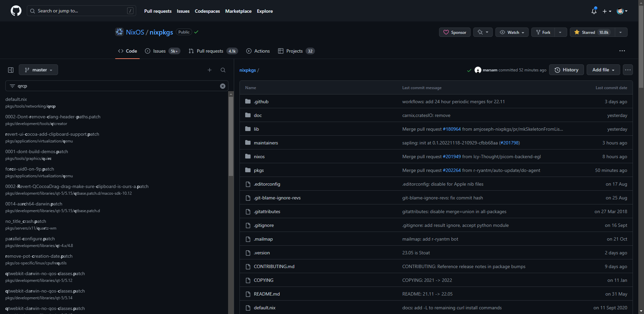
Task: Open the Marketplace menu item
Action: click(x=238, y=11)
